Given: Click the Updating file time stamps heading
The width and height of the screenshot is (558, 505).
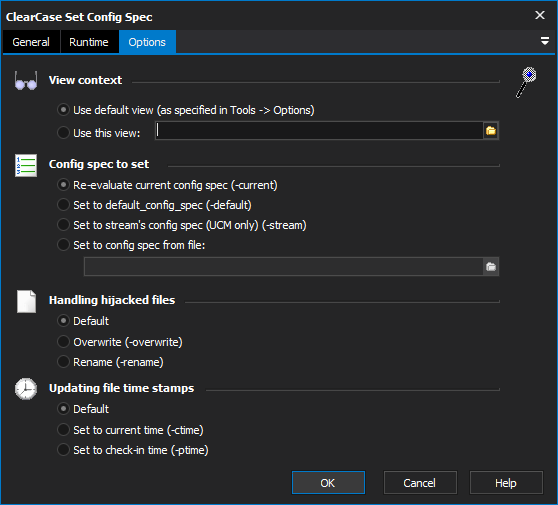Looking at the screenshot, I should coord(122,388).
